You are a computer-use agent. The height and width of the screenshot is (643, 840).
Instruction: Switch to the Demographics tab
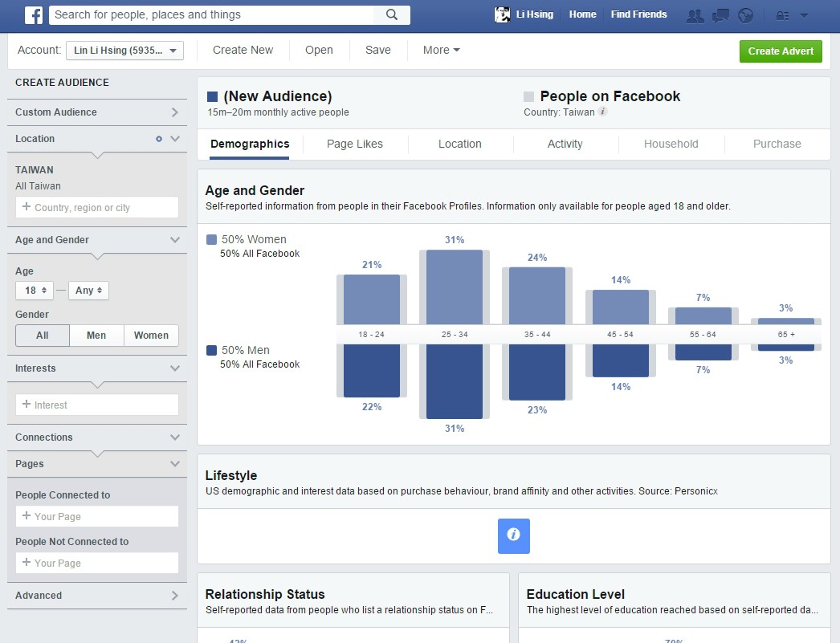250,144
